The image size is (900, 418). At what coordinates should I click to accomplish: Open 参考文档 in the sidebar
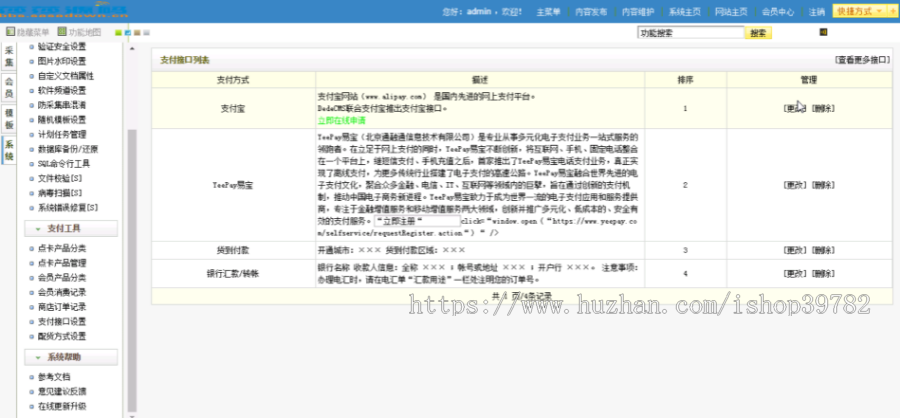pyautogui.click(x=54, y=377)
